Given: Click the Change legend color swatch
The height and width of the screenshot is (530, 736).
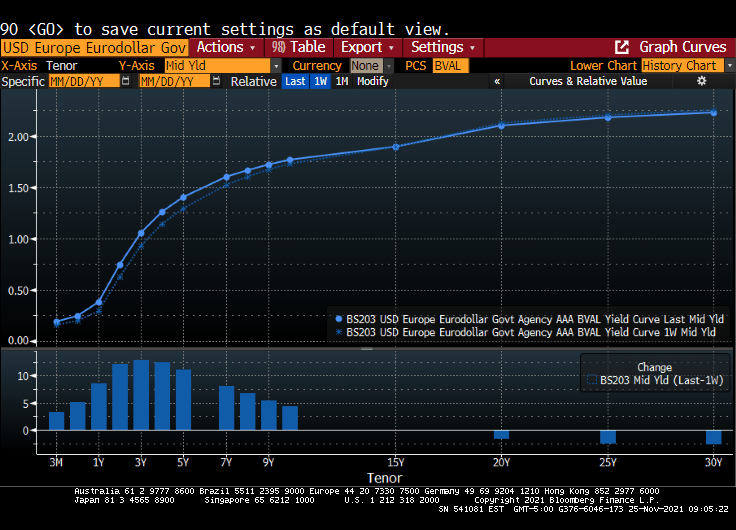Looking at the screenshot, I should (592, 381).
